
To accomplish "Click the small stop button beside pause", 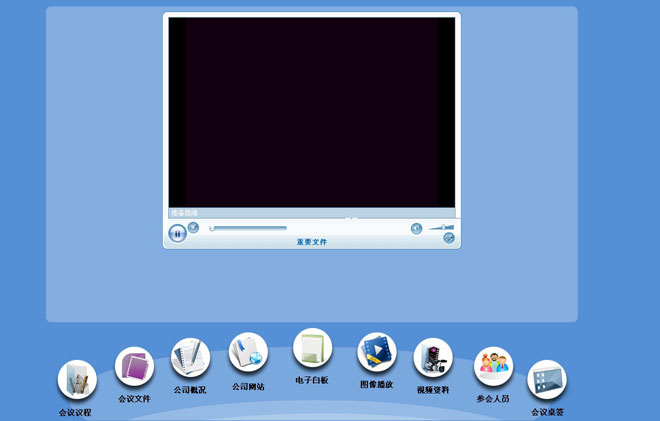I will (193, 227).
